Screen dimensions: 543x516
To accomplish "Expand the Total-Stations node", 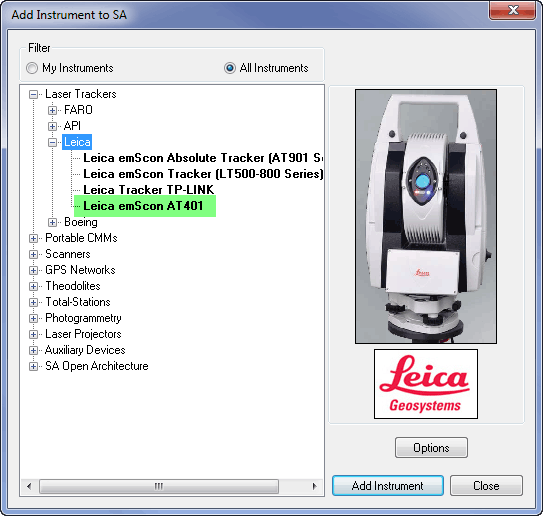I will [34, 302].
